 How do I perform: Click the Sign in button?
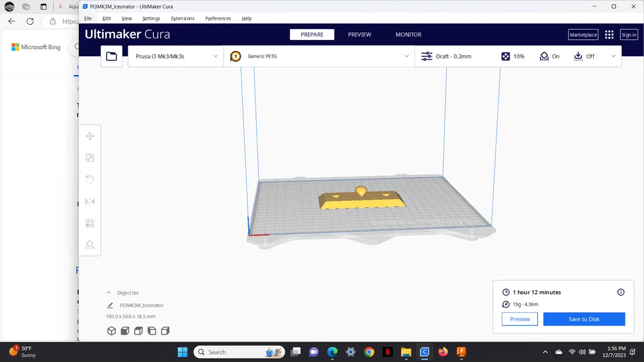[629, 35]
